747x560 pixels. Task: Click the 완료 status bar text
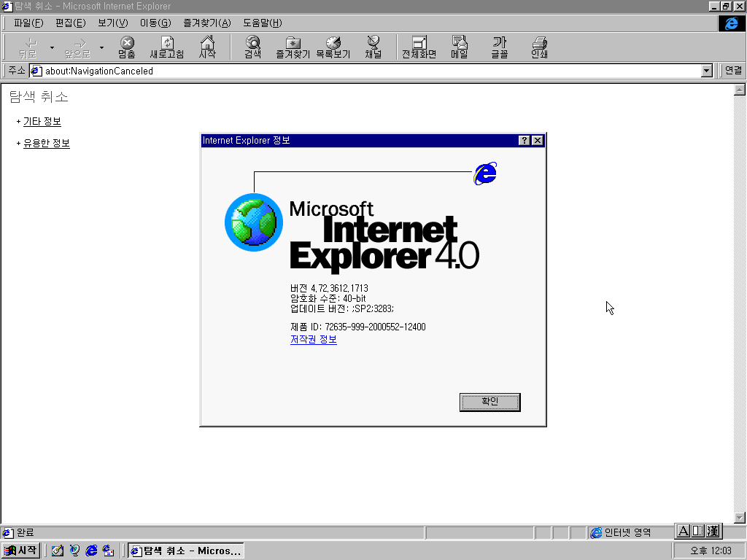26,532
